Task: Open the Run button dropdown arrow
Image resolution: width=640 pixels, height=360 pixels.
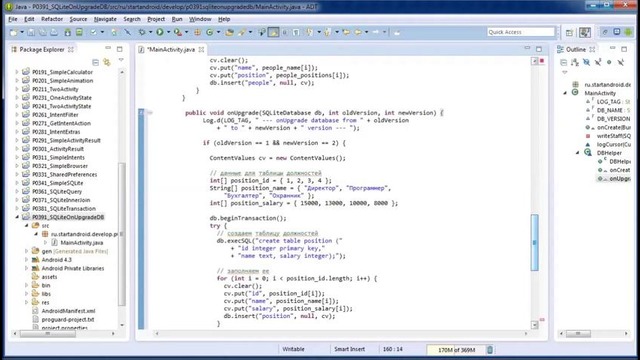Action: click(168, 32)
